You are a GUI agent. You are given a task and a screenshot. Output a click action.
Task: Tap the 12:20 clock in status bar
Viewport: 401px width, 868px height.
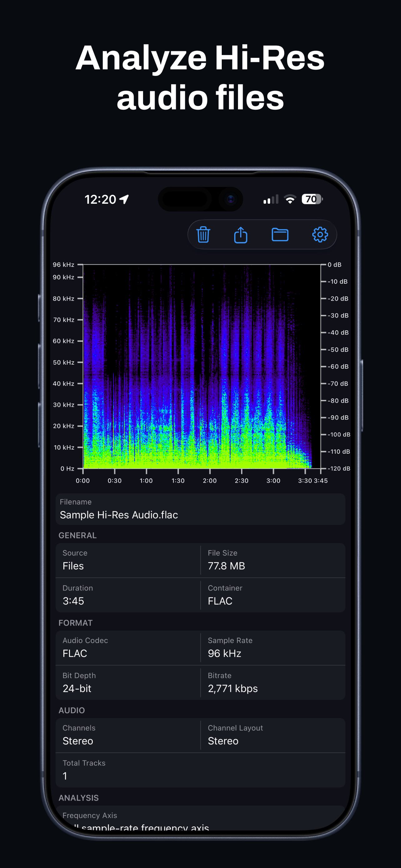coord(100,199)
